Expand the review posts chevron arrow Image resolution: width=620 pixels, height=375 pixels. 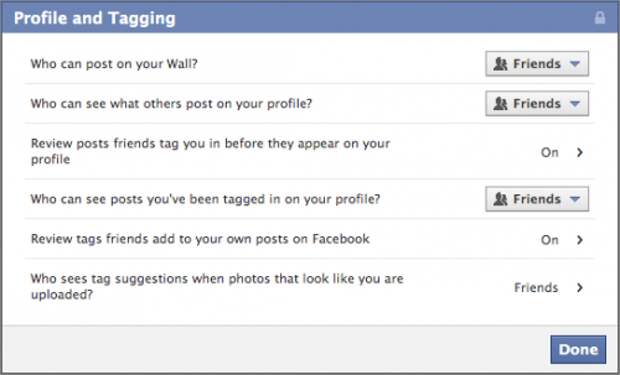point(580,152)
